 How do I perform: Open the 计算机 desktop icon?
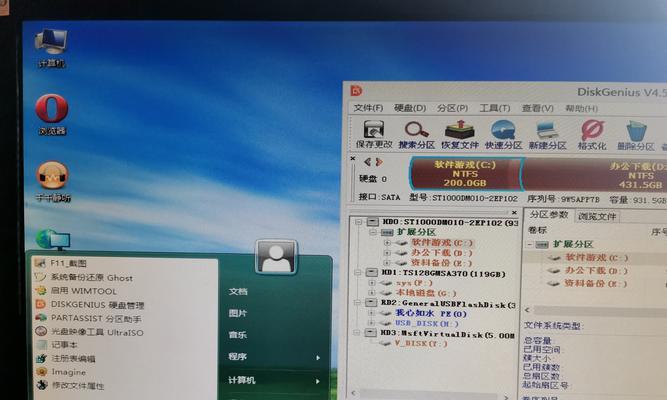51,48
